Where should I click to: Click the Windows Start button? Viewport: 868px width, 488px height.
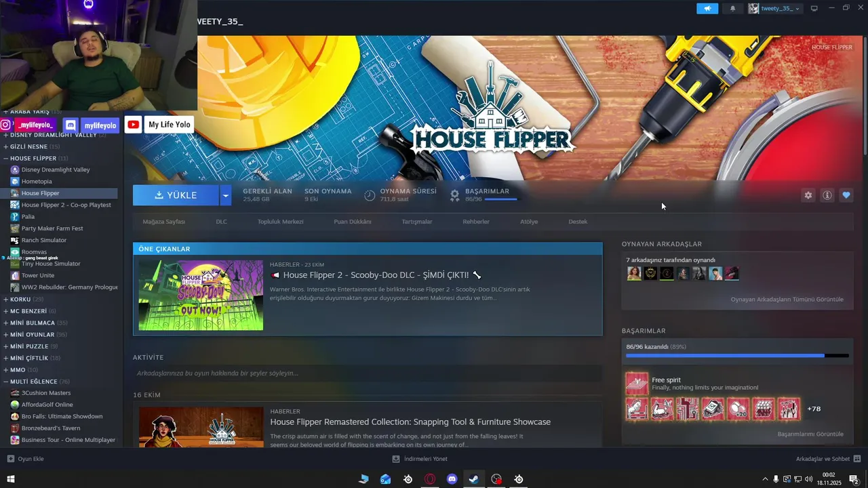coord(10,479)
